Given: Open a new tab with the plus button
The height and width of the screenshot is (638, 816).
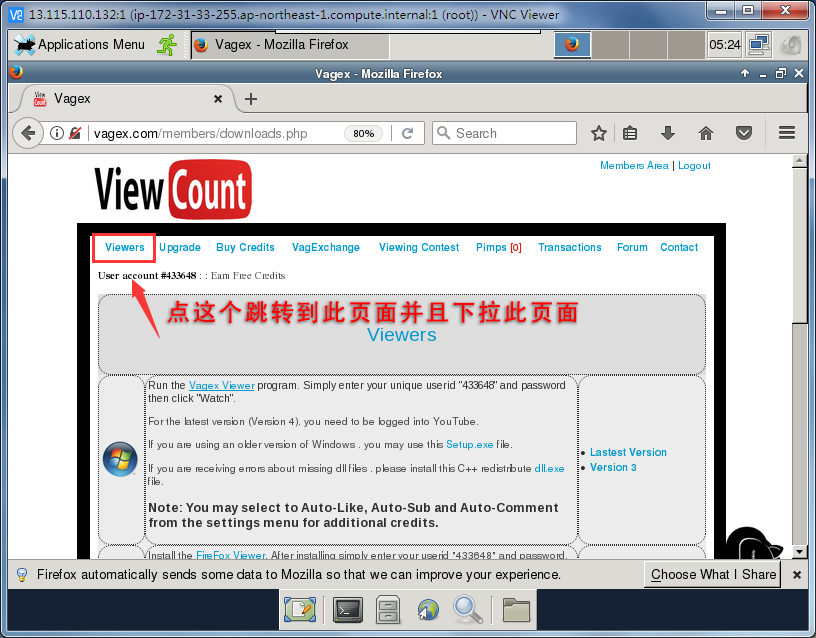Looking at the screenshot, I should coord(250,99).
